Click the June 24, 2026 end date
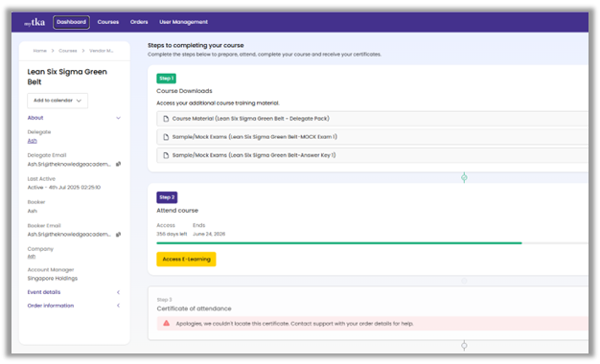The width and height of the screenshot is (600, 364). 209,234
